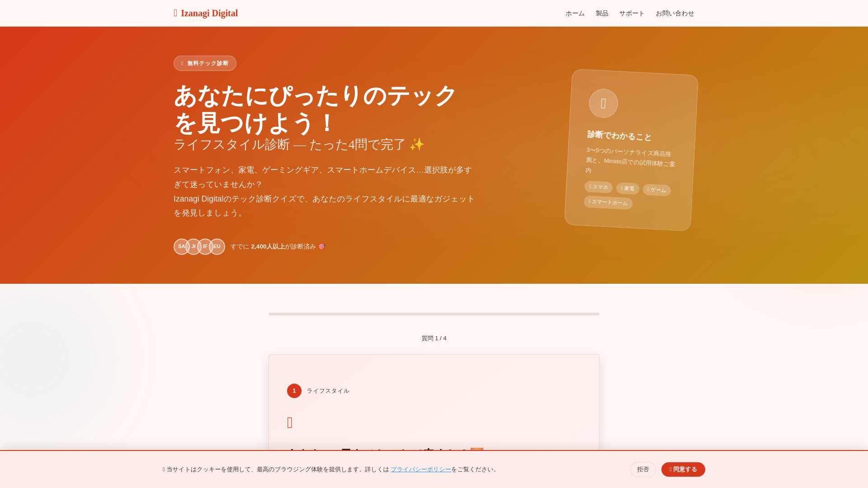
Task: Click the 2,400人以上 text
Action: click(268, 247)
